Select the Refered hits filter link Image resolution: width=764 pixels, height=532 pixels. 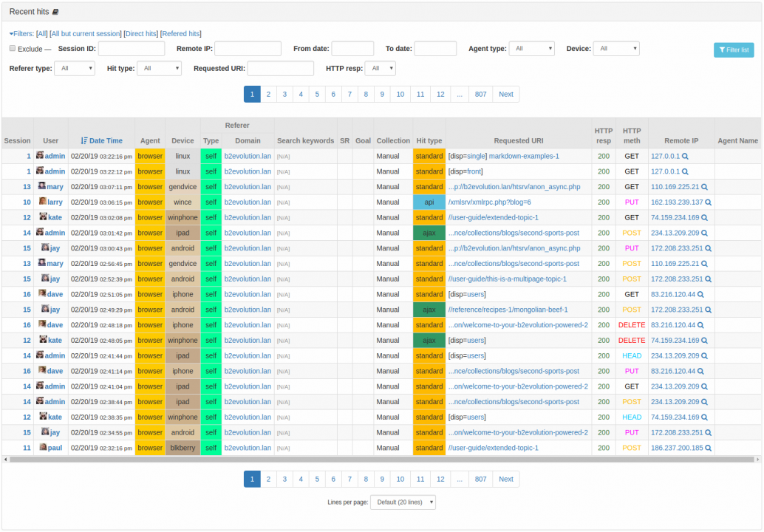pyautogui.click(x=181, y=33)
